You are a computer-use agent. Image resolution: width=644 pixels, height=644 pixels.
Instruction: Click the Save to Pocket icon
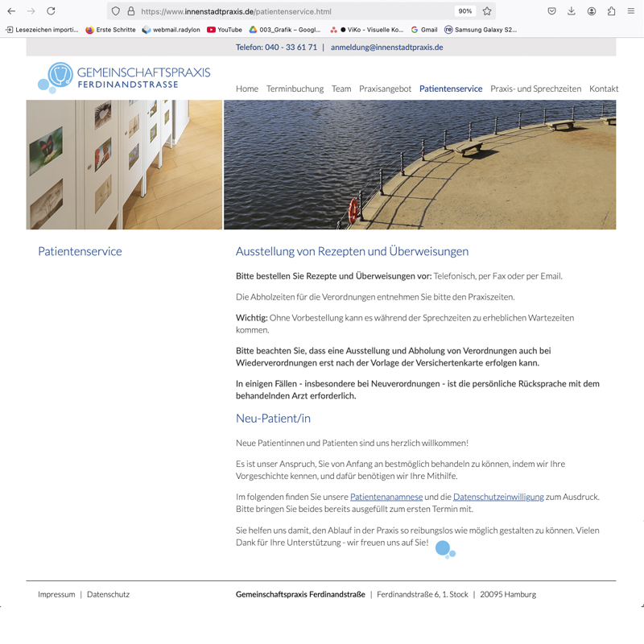point(551,11)
